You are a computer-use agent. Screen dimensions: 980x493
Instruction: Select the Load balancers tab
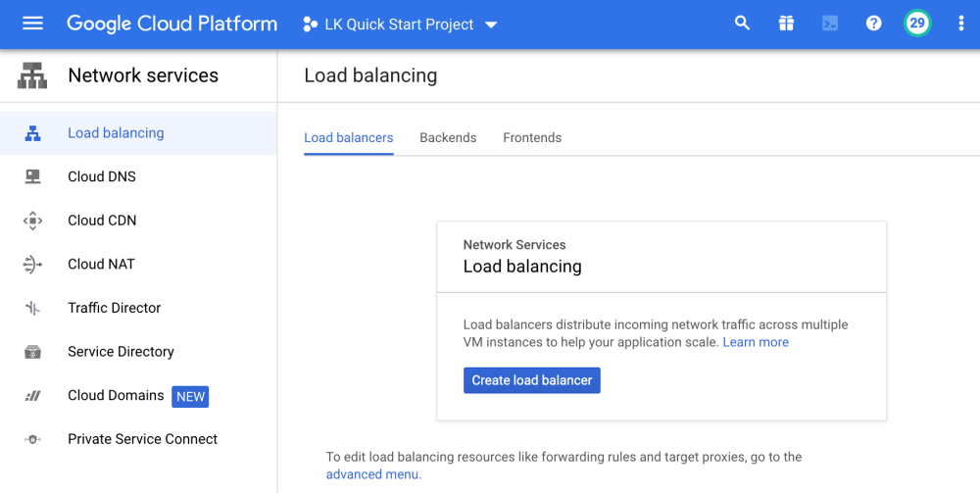[x=348, y=138]
